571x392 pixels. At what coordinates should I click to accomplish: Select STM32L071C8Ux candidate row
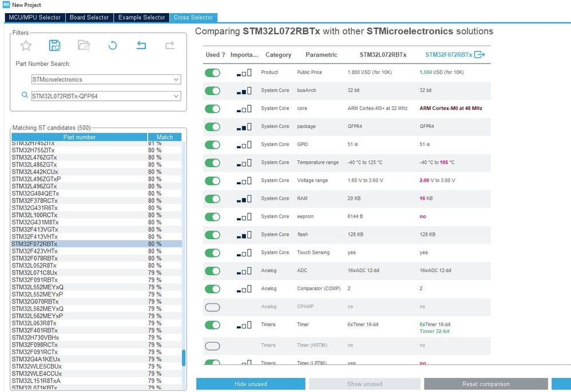(x=97, y=272)
